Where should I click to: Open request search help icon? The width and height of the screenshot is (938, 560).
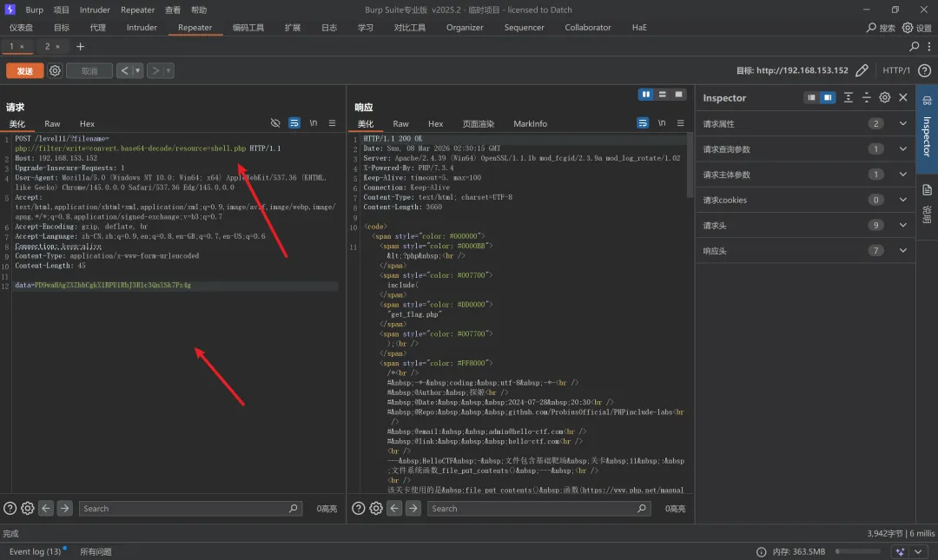point(10,509)
